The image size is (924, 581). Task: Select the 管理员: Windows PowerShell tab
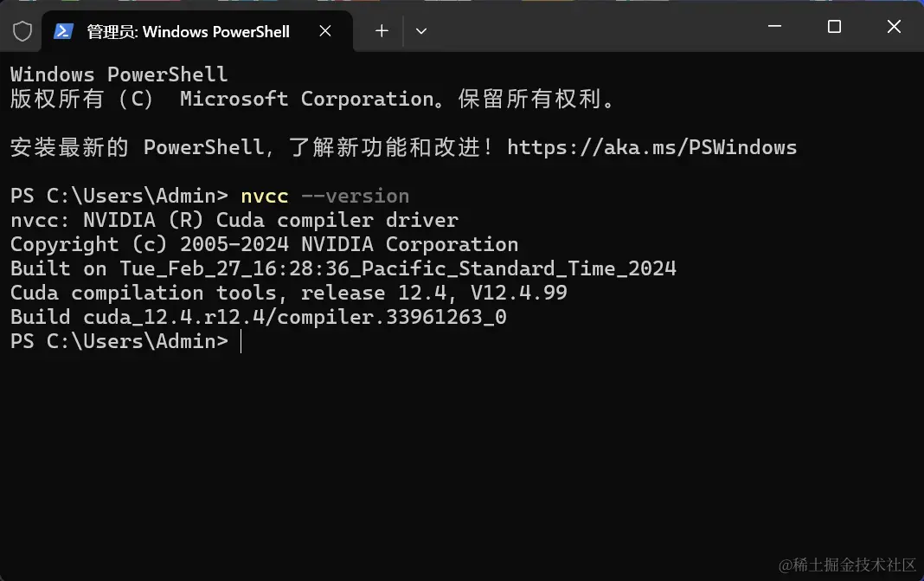[x=188, y=32]
